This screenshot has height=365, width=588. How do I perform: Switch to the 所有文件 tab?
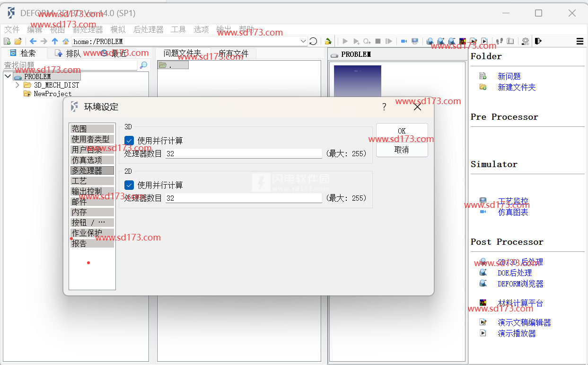click(233, 53)
